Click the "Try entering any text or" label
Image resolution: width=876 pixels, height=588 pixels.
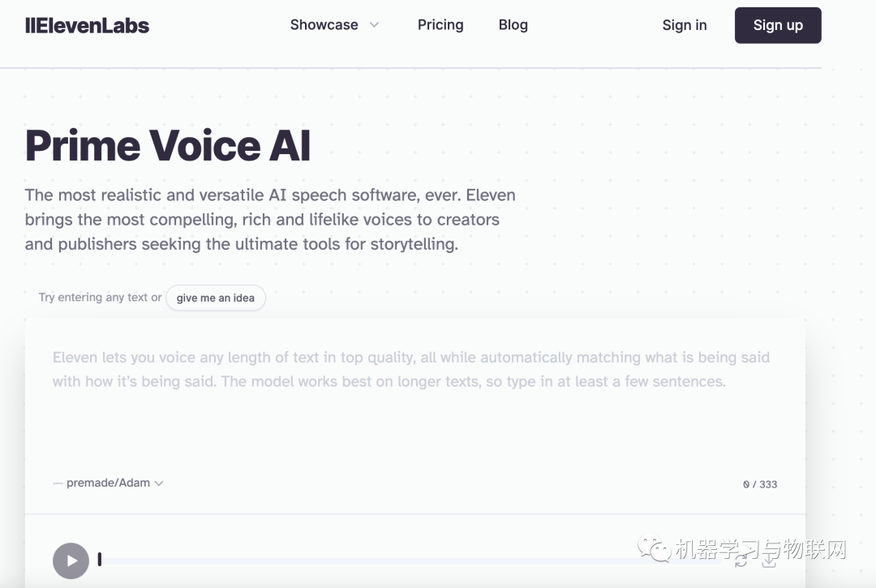click(100, 298)
